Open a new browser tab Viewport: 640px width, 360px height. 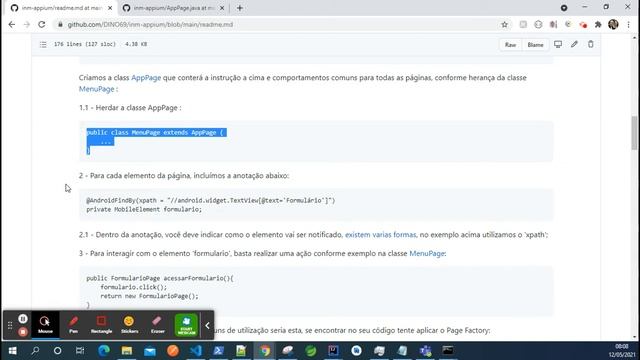pyautogui.click(x=240, y=8)
